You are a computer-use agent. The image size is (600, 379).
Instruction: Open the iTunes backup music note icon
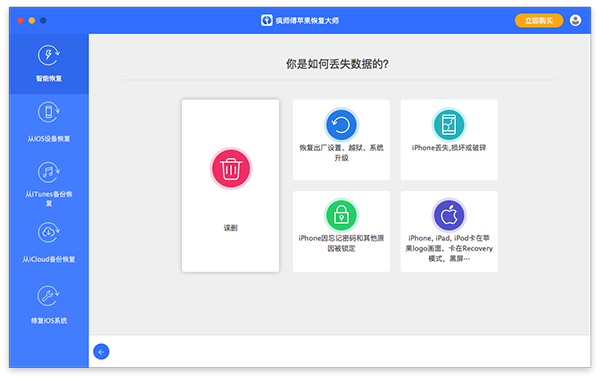click(48, 172)
